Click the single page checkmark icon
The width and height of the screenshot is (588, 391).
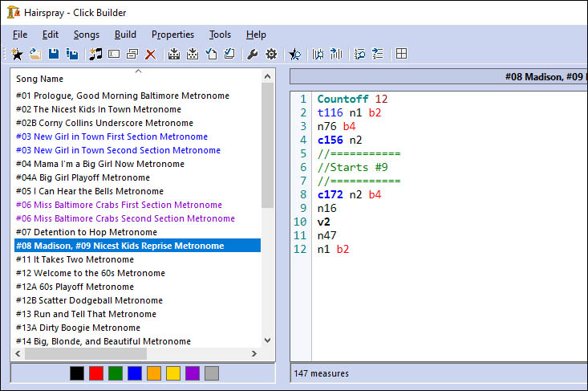click(x=211, y=54)
